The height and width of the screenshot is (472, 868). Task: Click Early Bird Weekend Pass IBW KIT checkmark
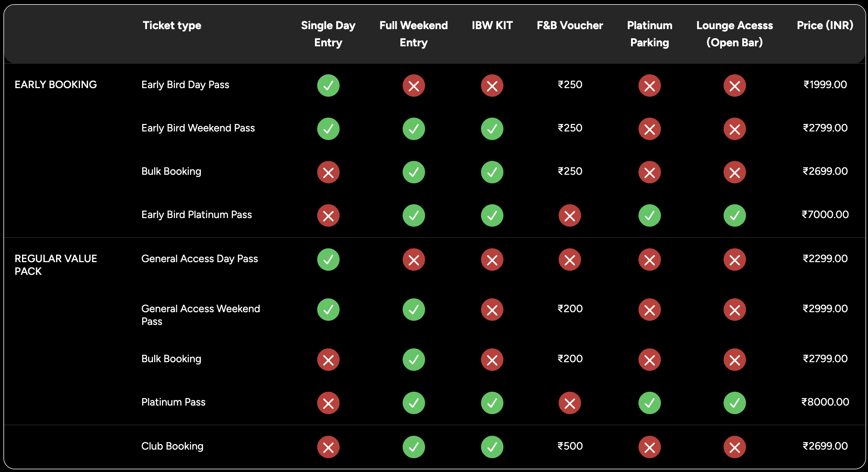492,129
